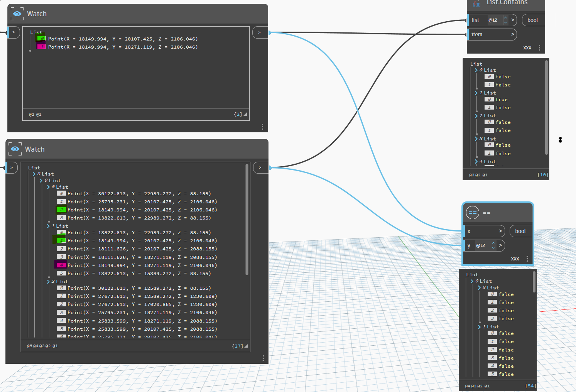Click the input port on the top Watch node

tap(14, 32)
